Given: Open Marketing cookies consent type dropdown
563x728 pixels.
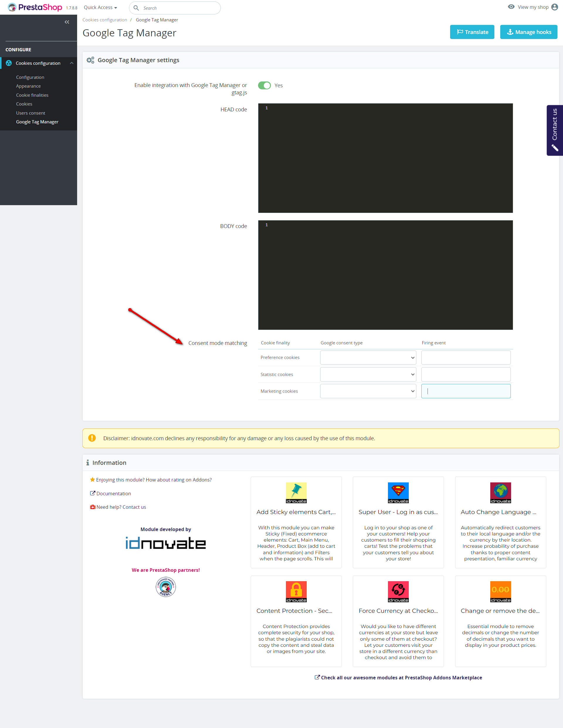Looking at the screenshot, I should point(368,391).
